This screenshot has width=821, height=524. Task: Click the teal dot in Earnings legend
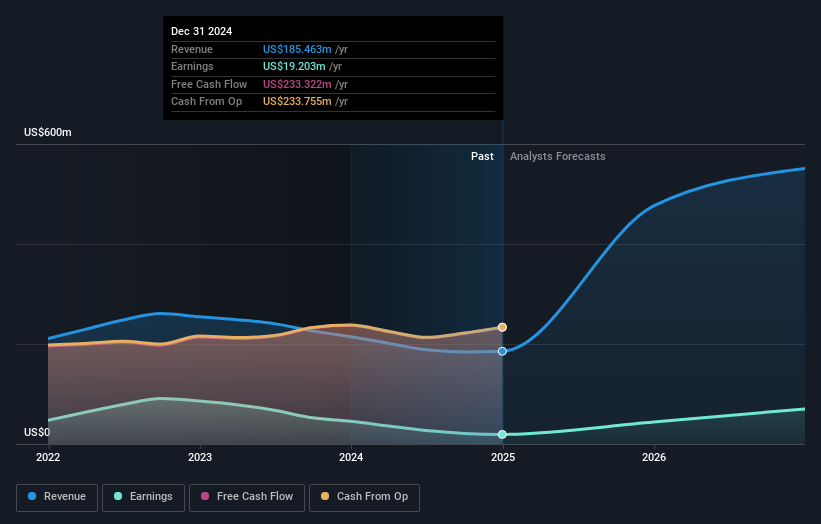pyautogui.click(x=118, y=496)
